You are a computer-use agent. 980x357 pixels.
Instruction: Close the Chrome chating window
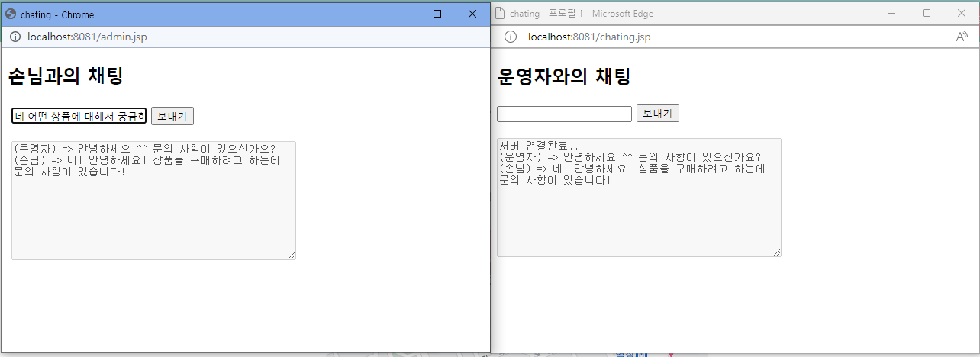tap(472, 14)
